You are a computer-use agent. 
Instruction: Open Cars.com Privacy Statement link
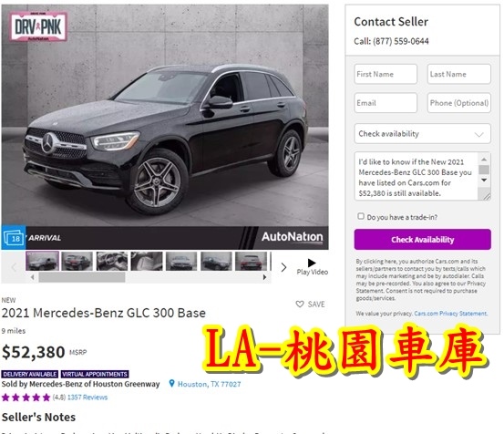pos(450,314)
